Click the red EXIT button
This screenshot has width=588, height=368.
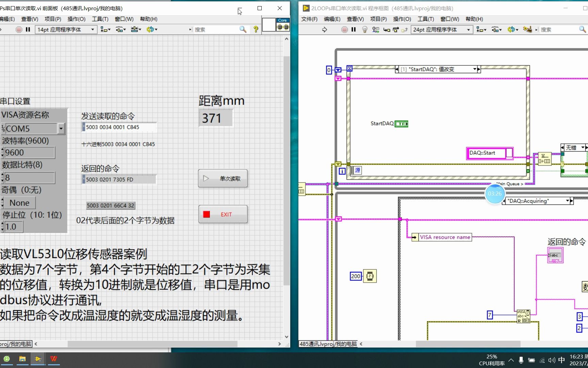223,214
